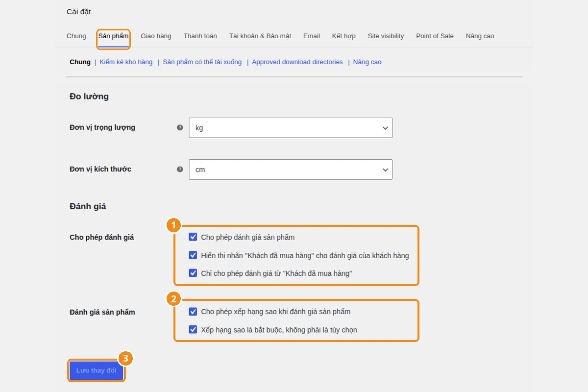Click the 'Đánh giá' section heading
Image resolution: width=588 pixels, height=392 pixels.
88,206
